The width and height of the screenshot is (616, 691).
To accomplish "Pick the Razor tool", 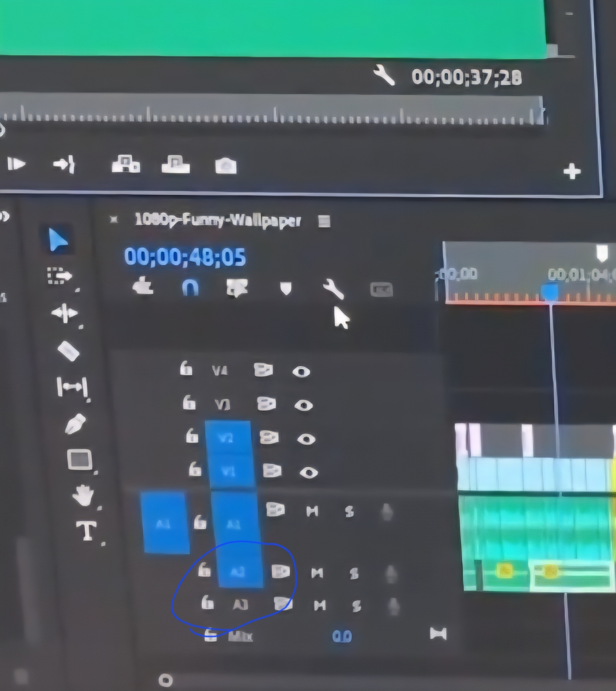I will [68, 351].
